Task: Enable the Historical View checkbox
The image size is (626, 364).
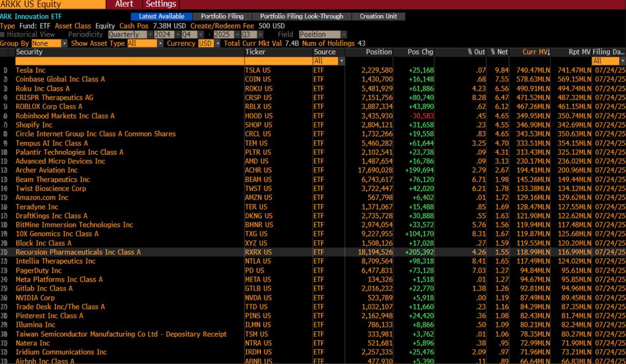Action: [x=3, y=34]
